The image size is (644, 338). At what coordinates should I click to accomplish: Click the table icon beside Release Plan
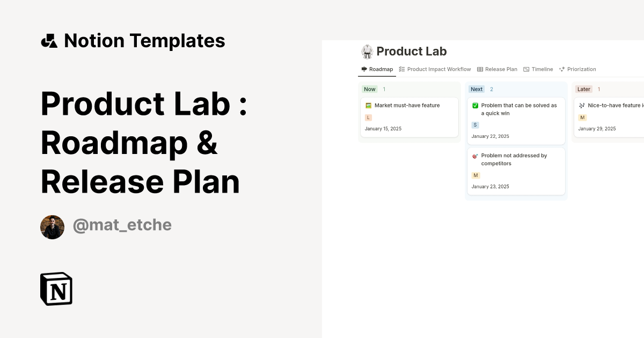479,69
